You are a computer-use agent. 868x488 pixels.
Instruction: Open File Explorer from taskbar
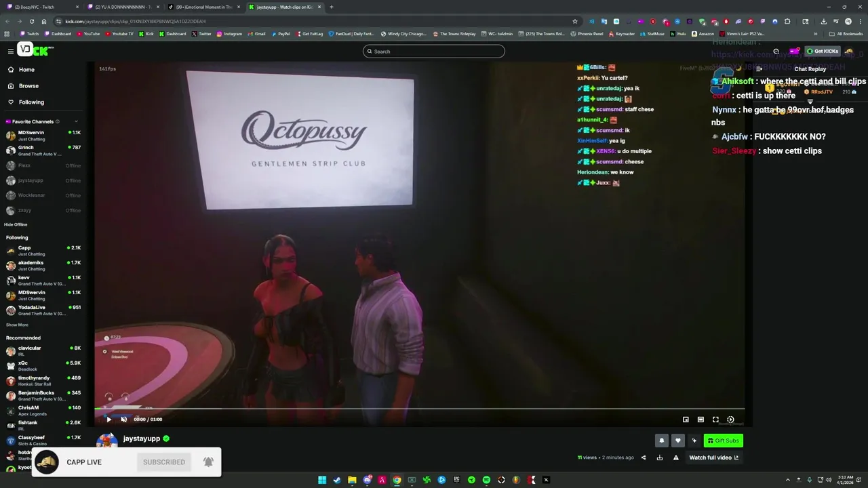352,480
